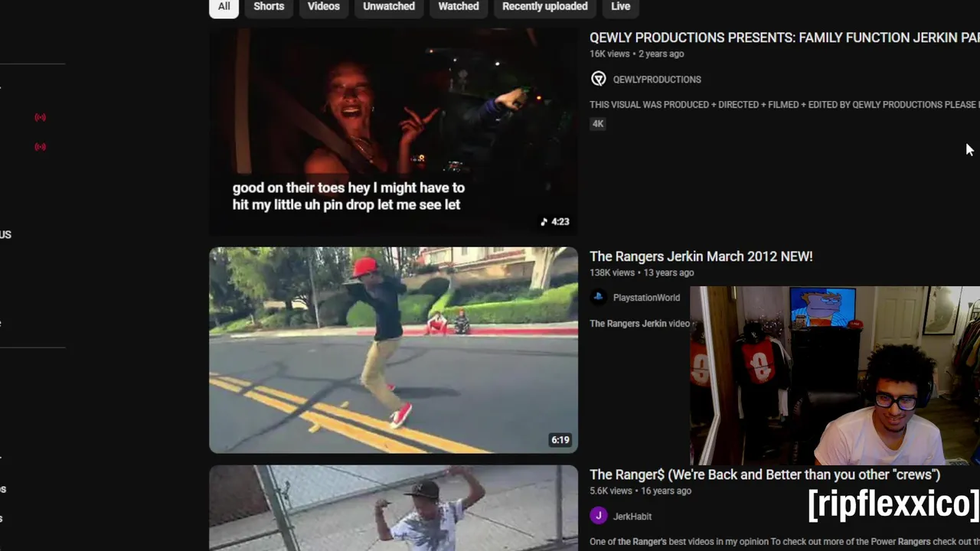
Task: Click the 16K views 2 years ago text
Action: (637, 54)
